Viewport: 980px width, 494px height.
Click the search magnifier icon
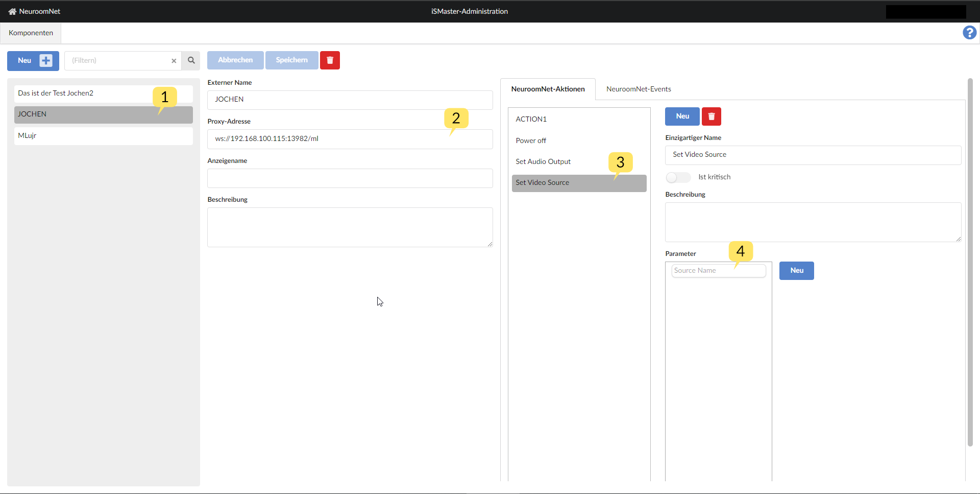click(191, 60)
